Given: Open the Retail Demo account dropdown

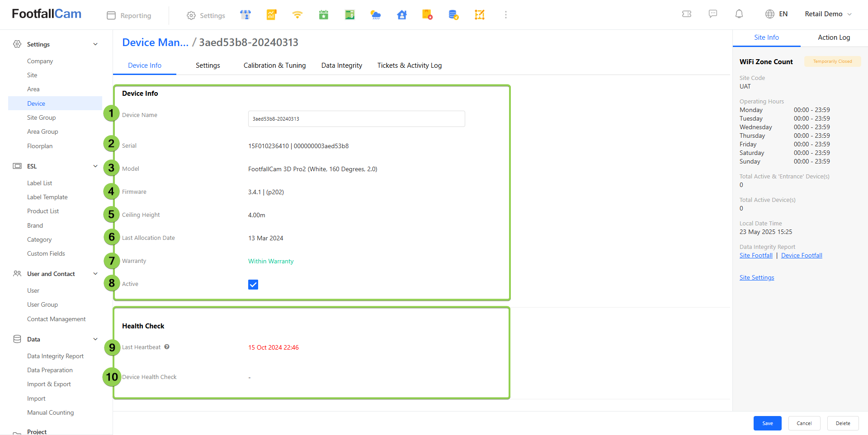Looking at the screenshot, I should tap(829, 14).
